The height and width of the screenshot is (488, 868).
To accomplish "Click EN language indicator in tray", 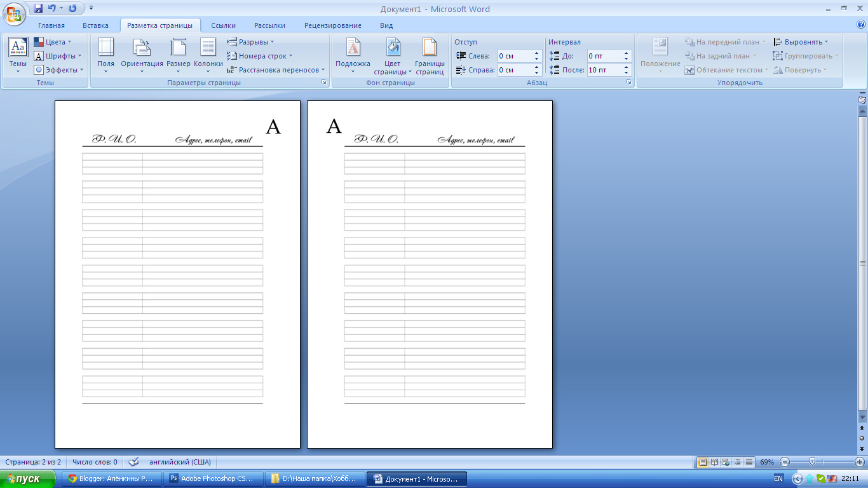I will tap(778, 478).
